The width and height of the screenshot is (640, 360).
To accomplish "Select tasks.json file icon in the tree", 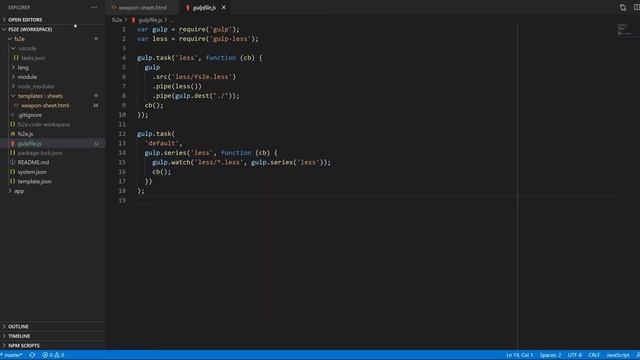I will pos(16,58).
